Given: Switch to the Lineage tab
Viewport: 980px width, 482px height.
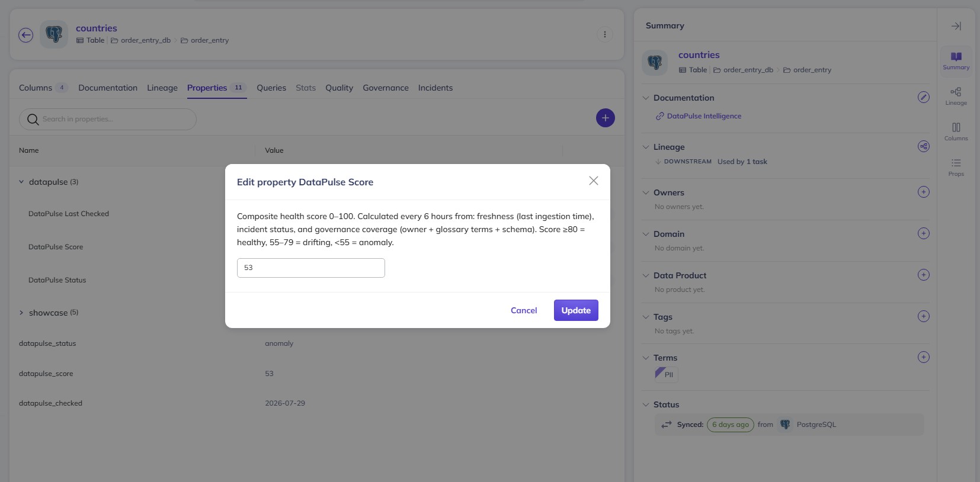Looking at the screenshot, I should click(162, 88).
